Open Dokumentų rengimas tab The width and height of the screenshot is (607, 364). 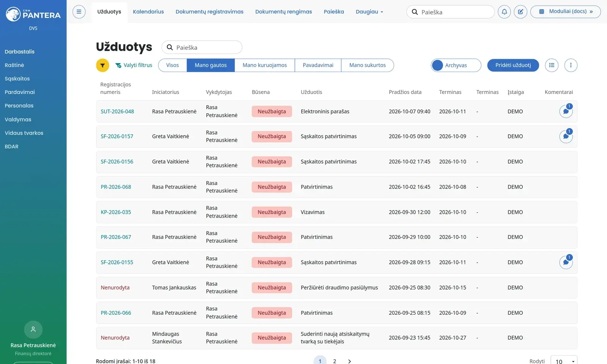coord(283,12)
